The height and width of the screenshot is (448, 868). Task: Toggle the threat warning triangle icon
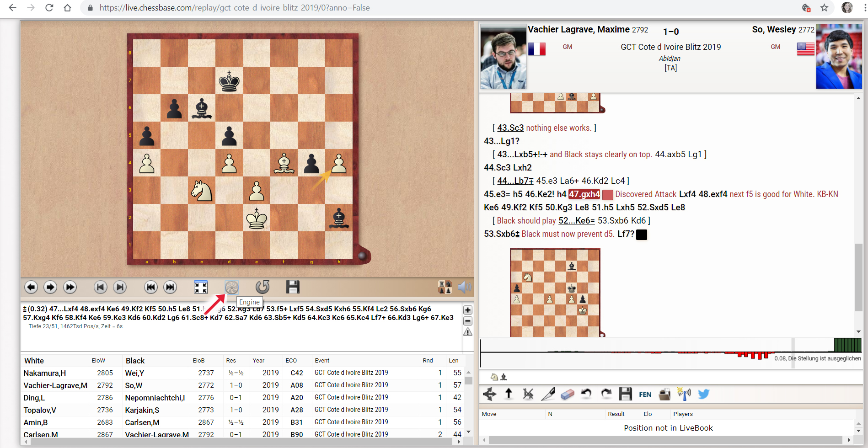(468, 332)
